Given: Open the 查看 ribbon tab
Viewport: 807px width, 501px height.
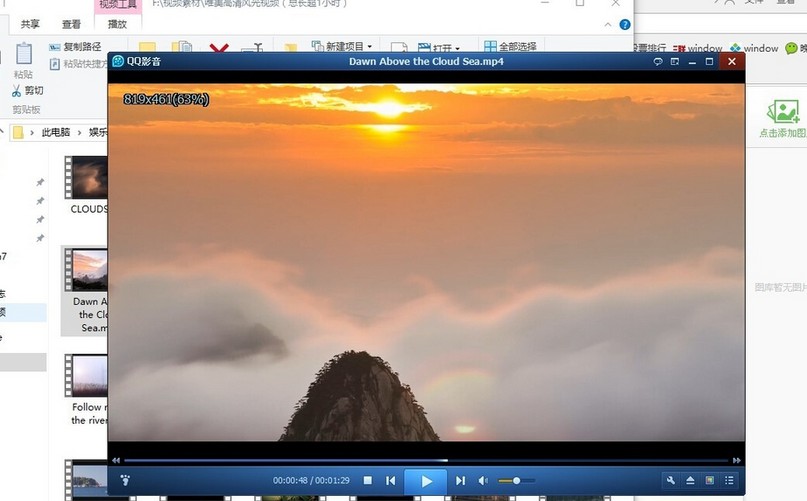Looking at the screenshot, I should click(x=71, y=24).
